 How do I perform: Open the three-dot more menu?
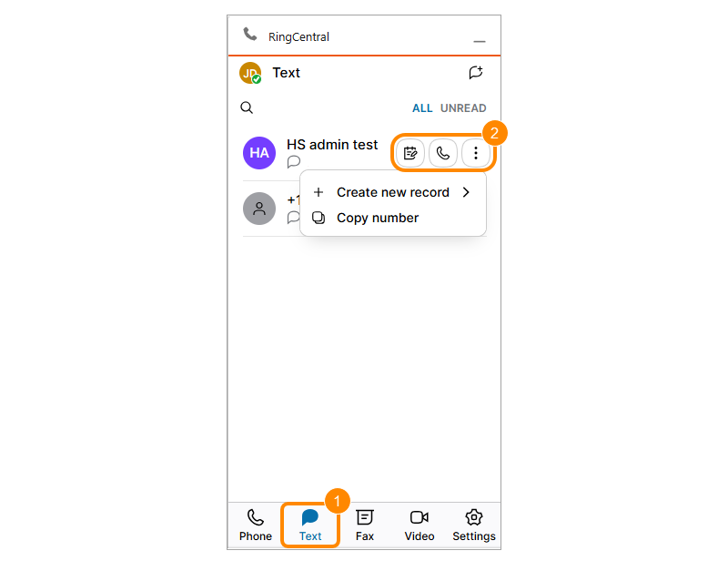click(476, 153)
